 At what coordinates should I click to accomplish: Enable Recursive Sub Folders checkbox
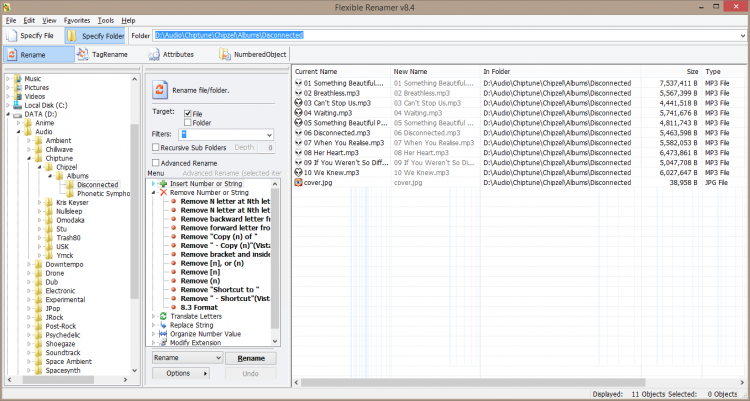(x=155, y=147)
